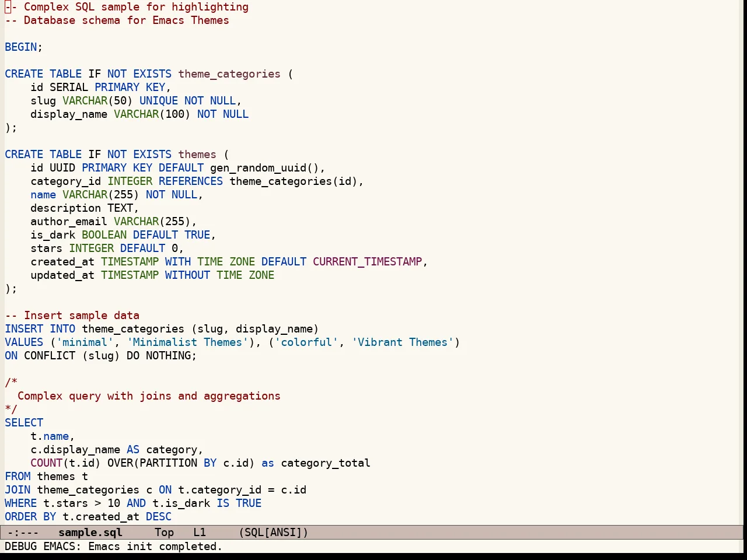Click 'Complex query with joins and aggregations' comment
The width and height of the screenshot is (747, 560).
pos(149,395)
